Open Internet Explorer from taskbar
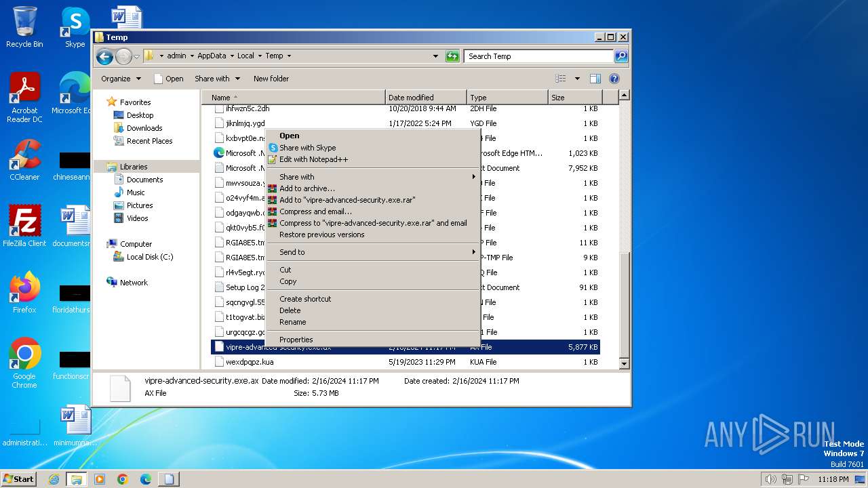The image size is (868, 488). 54,479
